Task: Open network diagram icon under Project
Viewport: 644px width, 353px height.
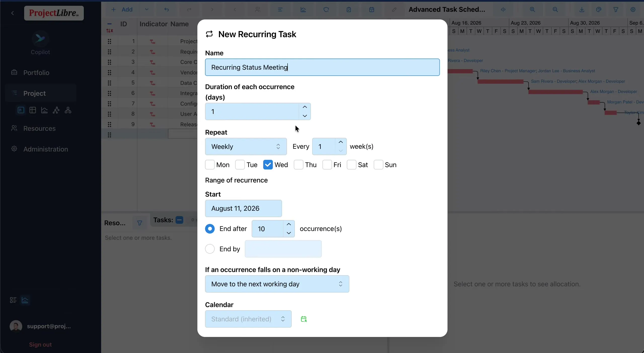Action: [x=56, y=110]
